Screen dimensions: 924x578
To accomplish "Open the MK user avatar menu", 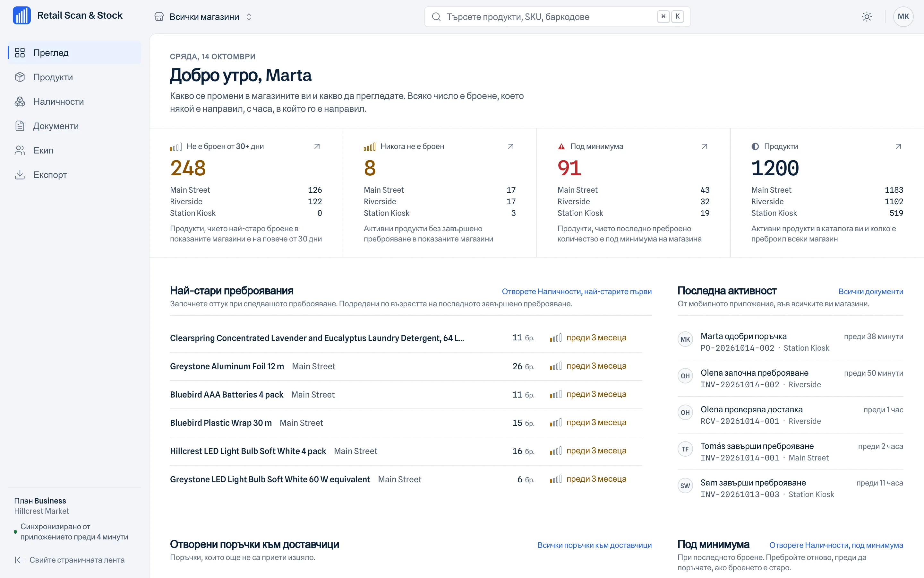I will tap(903, 17).
